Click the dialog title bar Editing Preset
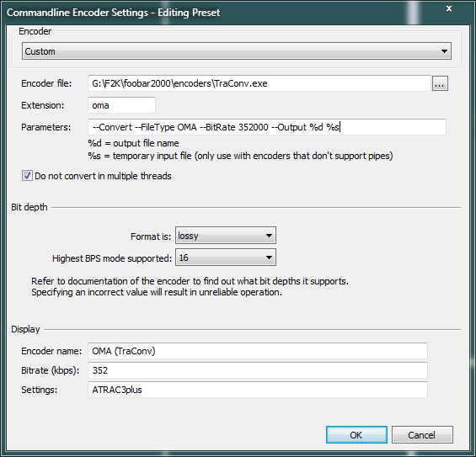This screenshot has width=476, height=457. tap(113, 13)
